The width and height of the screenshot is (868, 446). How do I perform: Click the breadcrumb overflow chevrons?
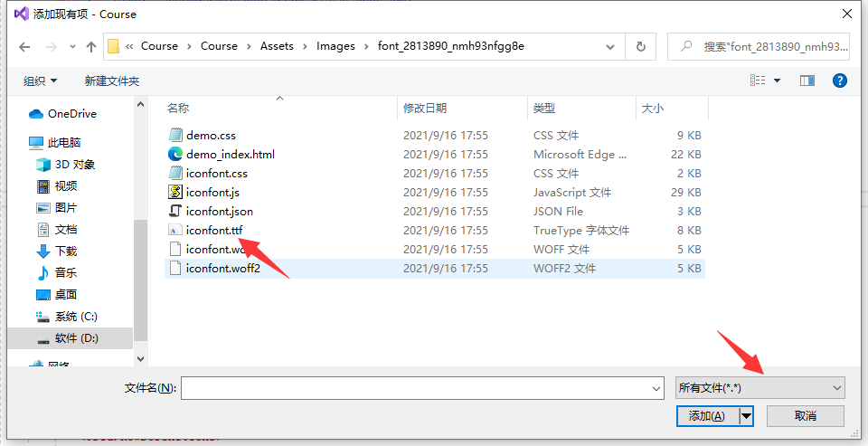click(129, 46)
